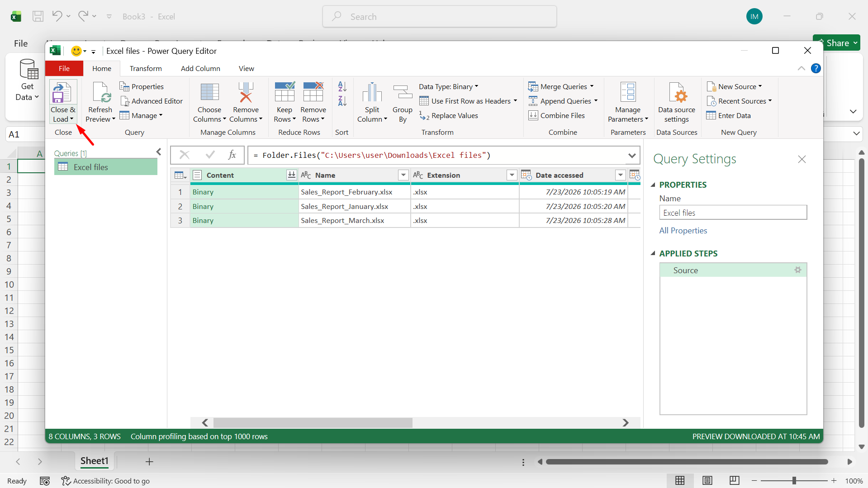Collapse the Power Query ribbon
Image resolution: width=868 pixels, height=488 pixels.
tap(802, 68)
